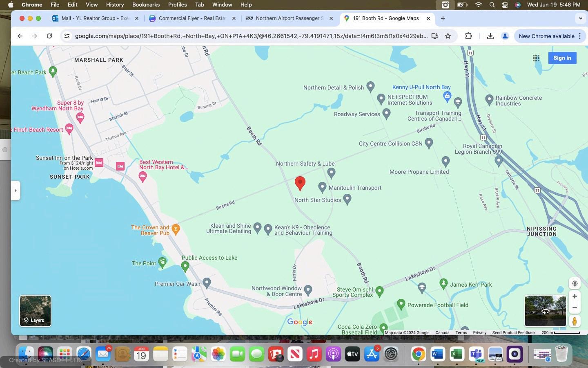
Task: Select the Northwood Window & Door Centre pin
Action: pyautogui.click(x=308, y=290)
